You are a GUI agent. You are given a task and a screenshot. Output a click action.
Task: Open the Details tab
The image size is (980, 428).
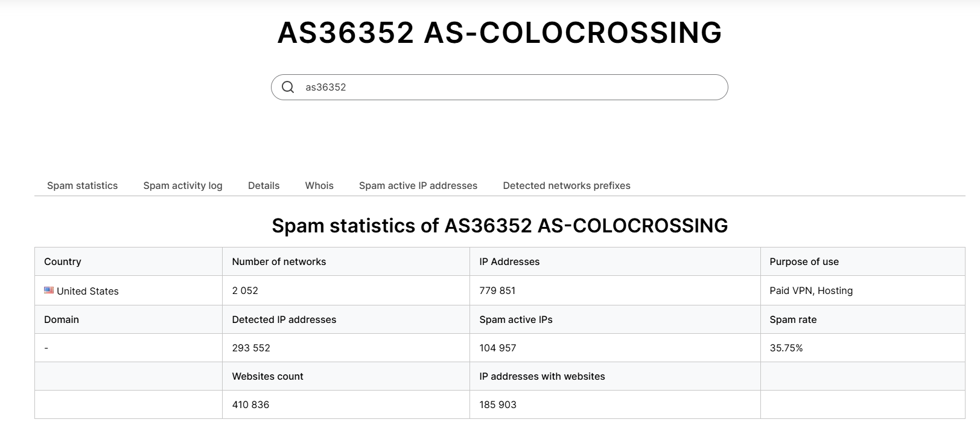[x=264, y=185]
